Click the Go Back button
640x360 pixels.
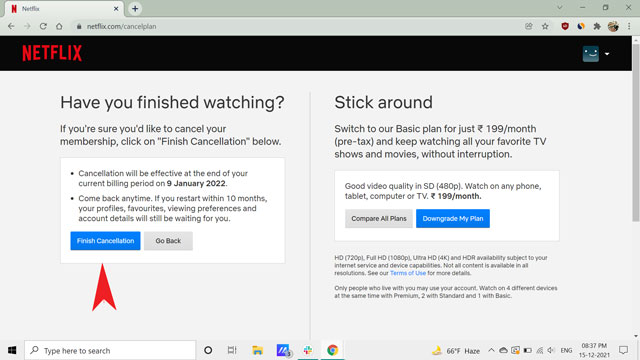pyautogui.click(x=168, y=241)
